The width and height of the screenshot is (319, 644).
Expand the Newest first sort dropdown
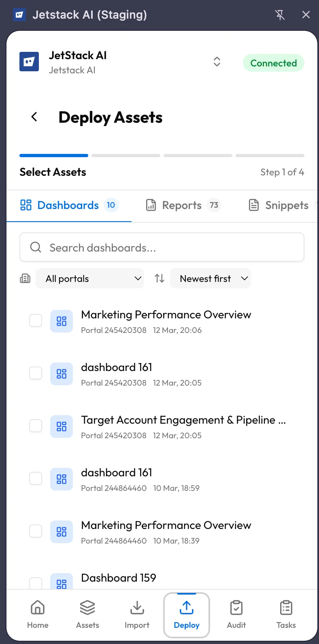pos(211,278)
